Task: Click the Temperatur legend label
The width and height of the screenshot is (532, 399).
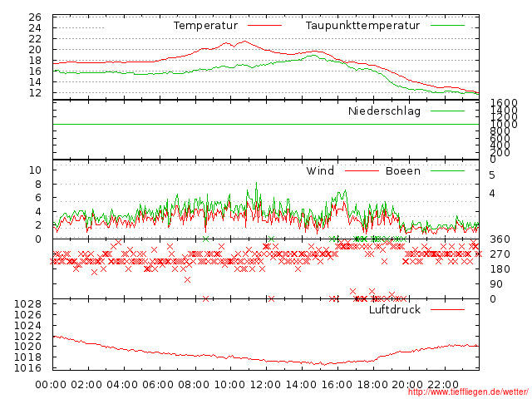Action: (205, 26)
